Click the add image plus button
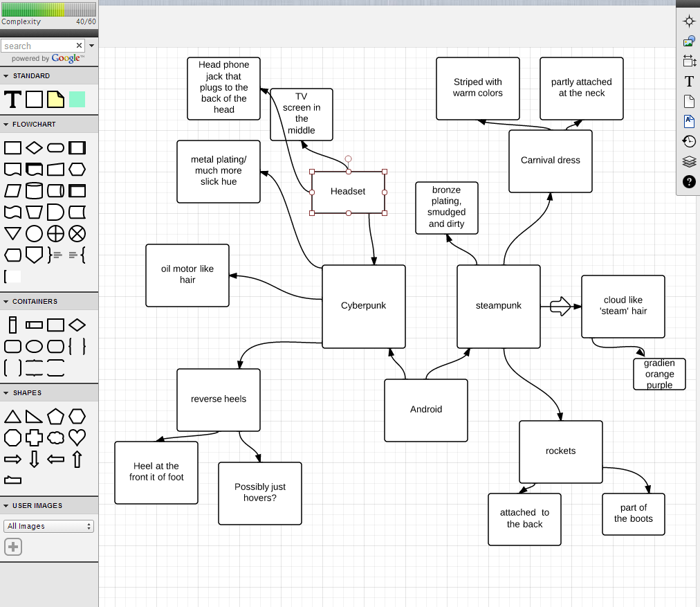This screenshot has width=700, height=607. tap(12, 547)
